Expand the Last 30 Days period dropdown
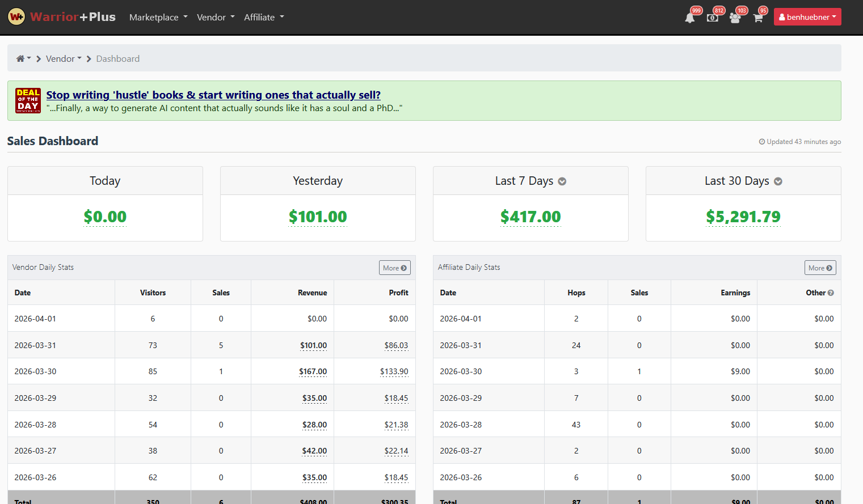 pyautogui.click(x=777, y=181)
